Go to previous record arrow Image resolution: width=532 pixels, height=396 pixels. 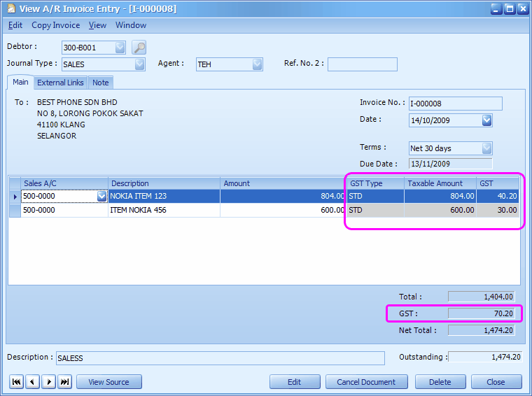32,382
